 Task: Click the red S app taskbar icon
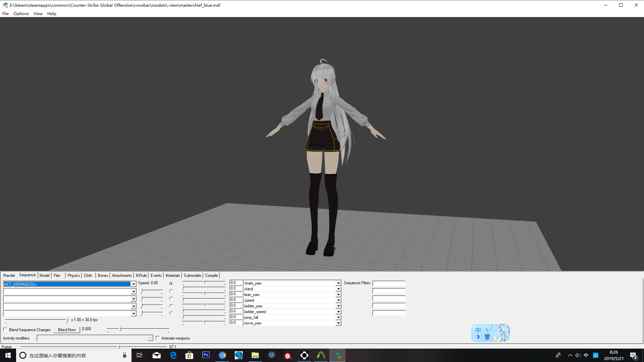(288, 355)
